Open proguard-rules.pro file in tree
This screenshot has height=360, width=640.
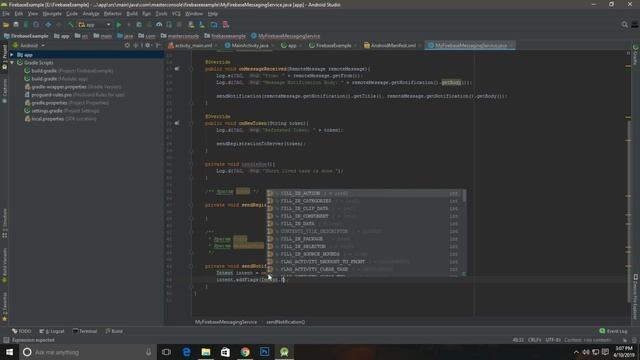[x=74, y=95]
